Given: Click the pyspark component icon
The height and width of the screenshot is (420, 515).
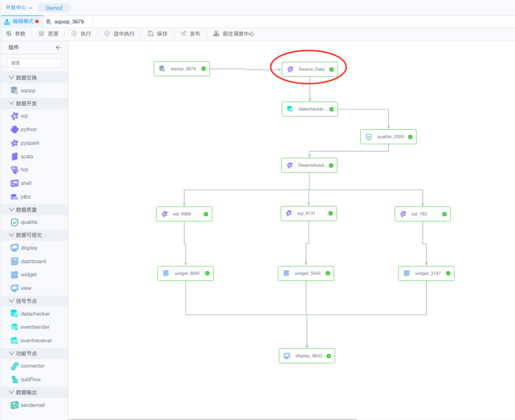Looking at the screenshot, I should [x=14, y=143].
